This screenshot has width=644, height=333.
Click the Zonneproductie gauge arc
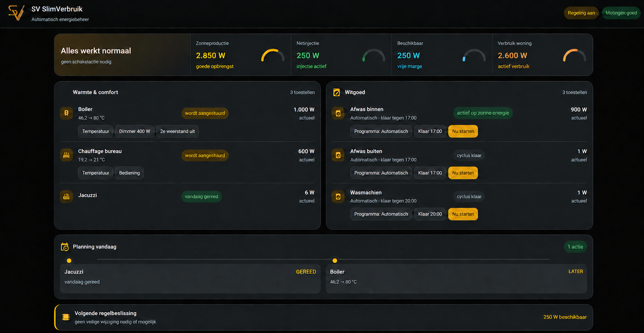[273, 55]
